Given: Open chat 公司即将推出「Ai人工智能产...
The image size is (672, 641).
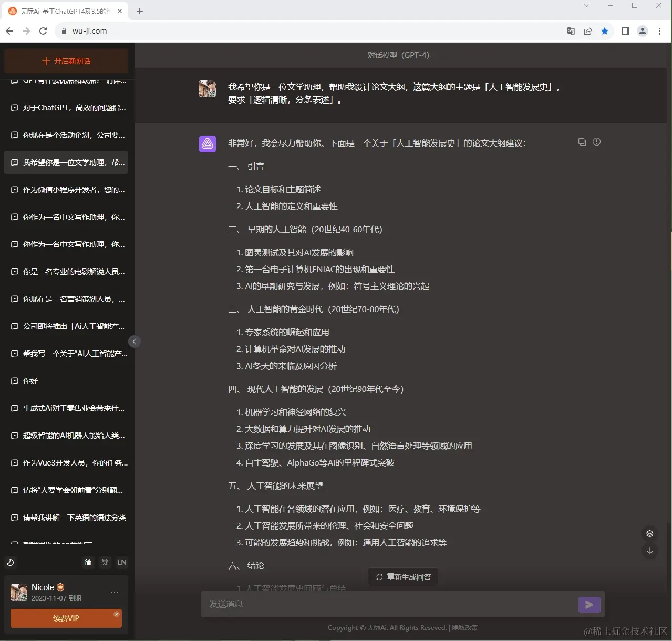Looking at the screenshot, I should [x=66, y=326].
